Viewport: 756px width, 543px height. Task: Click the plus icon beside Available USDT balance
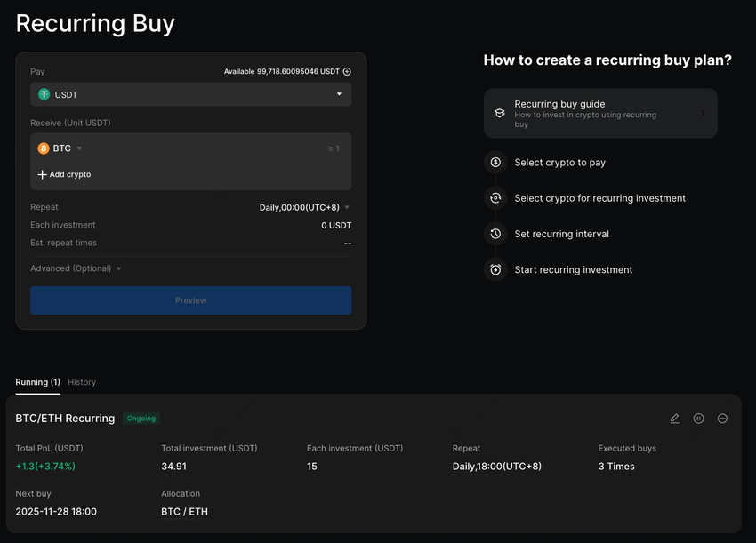coord(347,72)
